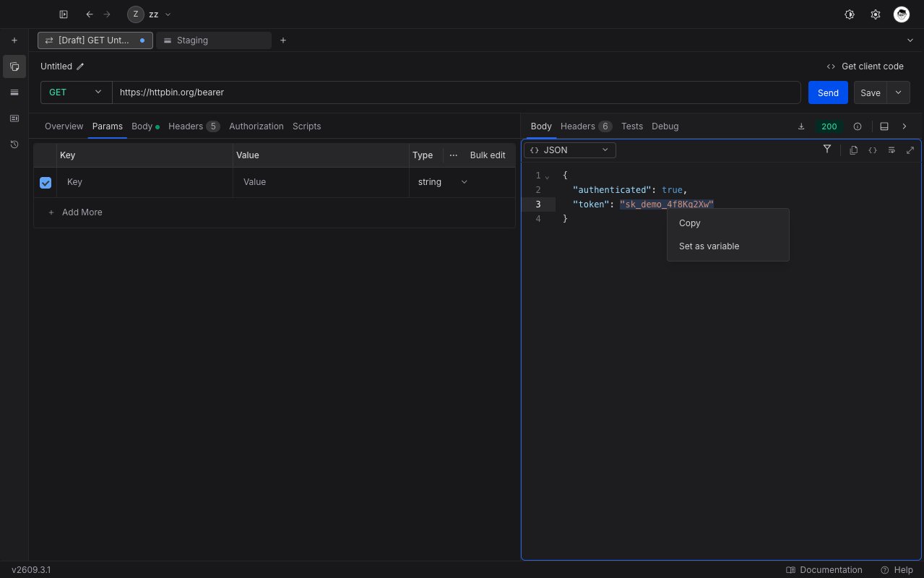924x578 pixels.
Task: Open settings gear in the top bar
Action: coord(876,14)
